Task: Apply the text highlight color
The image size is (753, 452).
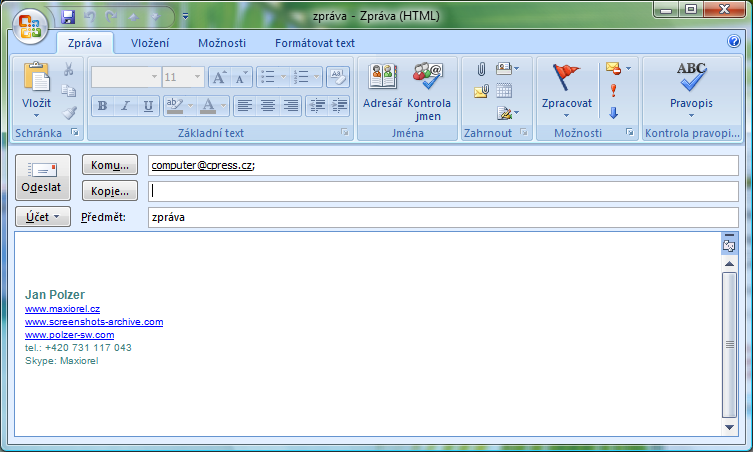Action: point(174,106)
